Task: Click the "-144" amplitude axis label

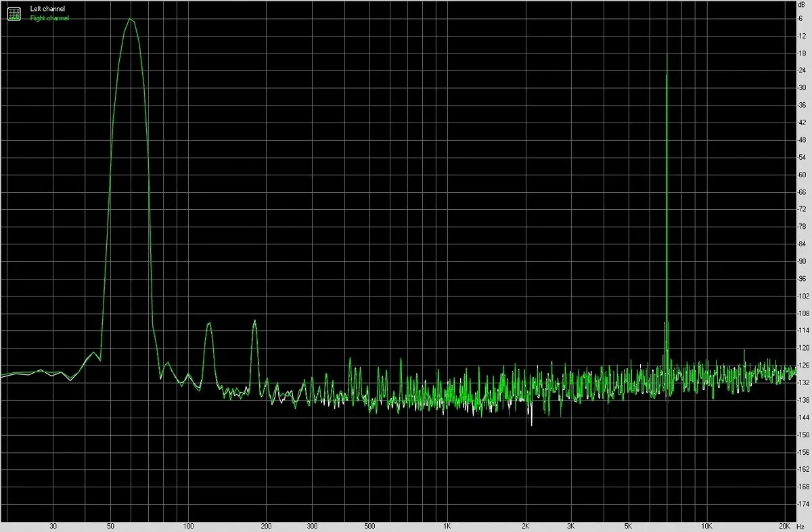Action: [x=803, y=417]
